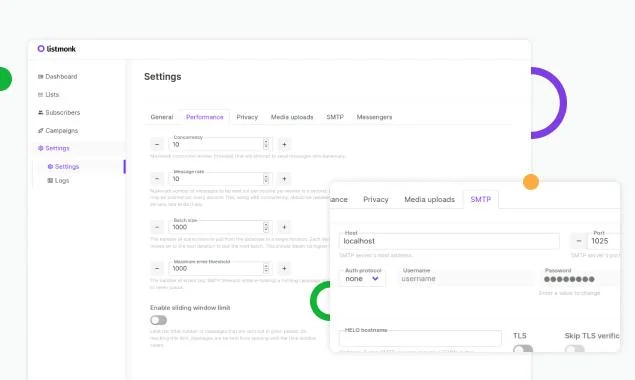635x380 pixels.
Task: Toggle the TLS switch
Action: (x=523, y=348)
